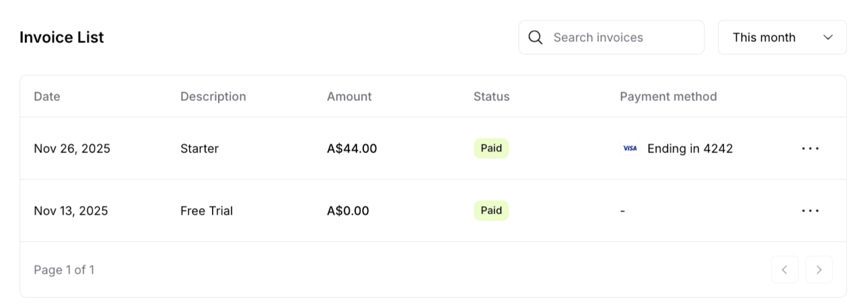Viewport: 868px width, 305px height.
Task: Click the Description column header
Action: coord(213,97)
